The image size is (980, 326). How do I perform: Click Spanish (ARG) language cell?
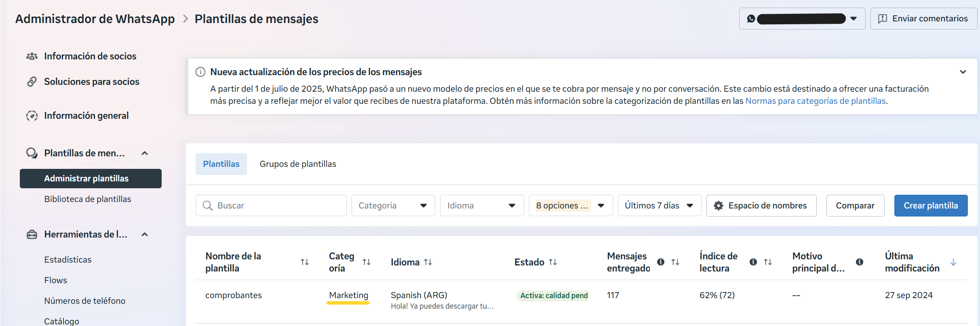pos(419,295)
